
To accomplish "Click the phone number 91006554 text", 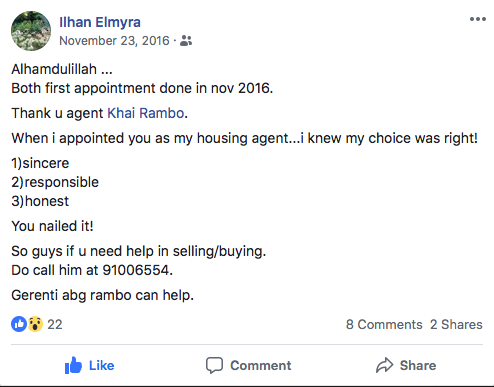I will (136, 270).
